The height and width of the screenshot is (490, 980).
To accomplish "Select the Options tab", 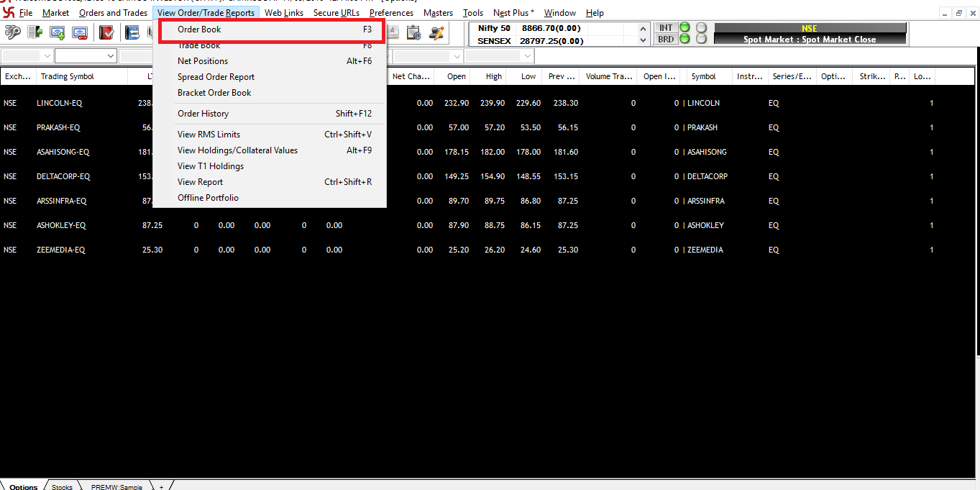I will pos(24,486).
